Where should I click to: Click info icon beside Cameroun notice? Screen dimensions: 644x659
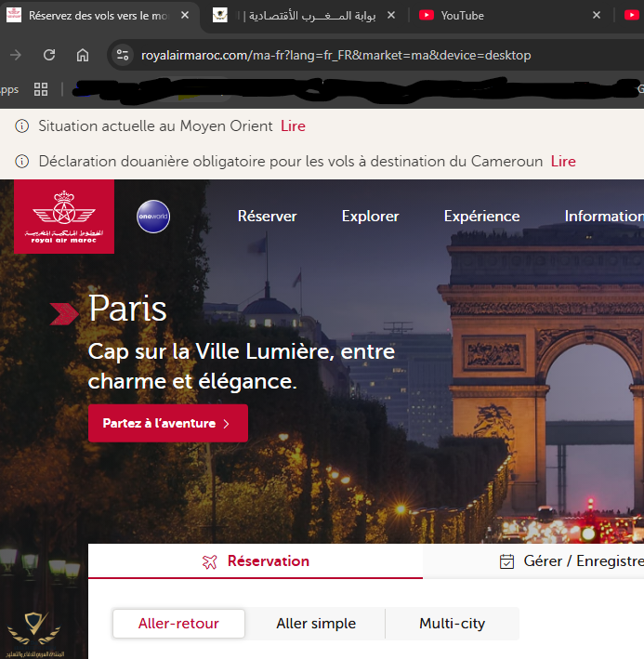click(x=22, y=162)
